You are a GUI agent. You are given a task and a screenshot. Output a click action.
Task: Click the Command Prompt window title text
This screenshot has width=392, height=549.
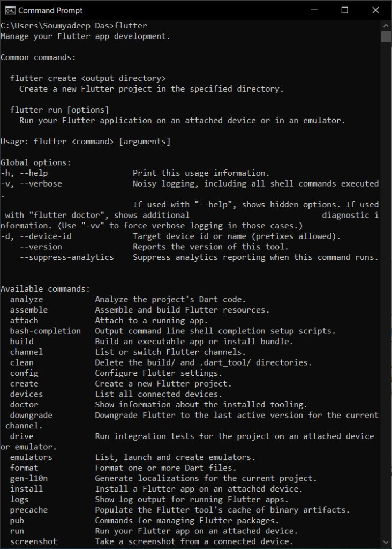50,10
